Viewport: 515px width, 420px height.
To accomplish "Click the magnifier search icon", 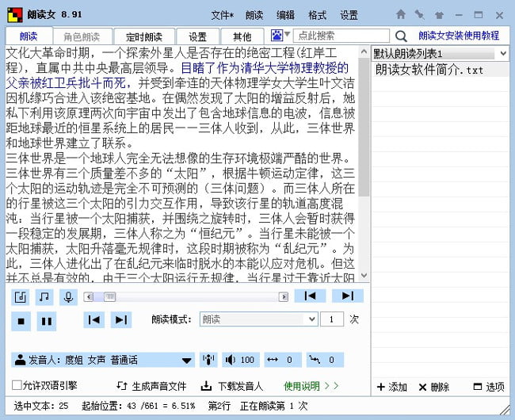I will tap(401, 36).
